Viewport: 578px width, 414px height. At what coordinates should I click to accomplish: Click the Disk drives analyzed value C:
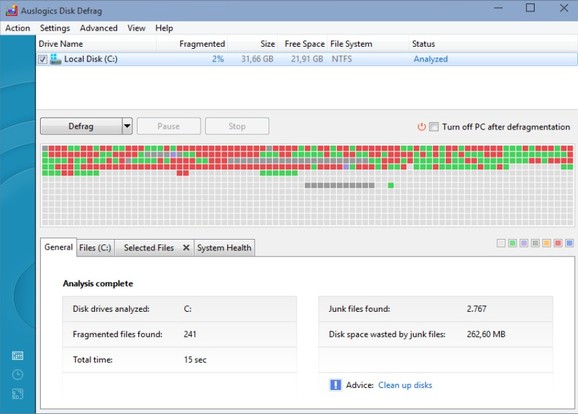(x=188, y=309)
